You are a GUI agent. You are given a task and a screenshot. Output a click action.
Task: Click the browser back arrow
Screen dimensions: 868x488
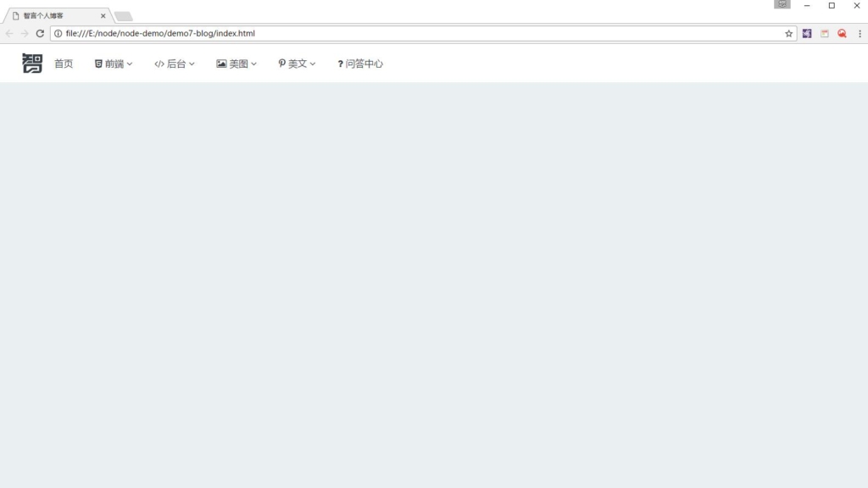(8, 33)
